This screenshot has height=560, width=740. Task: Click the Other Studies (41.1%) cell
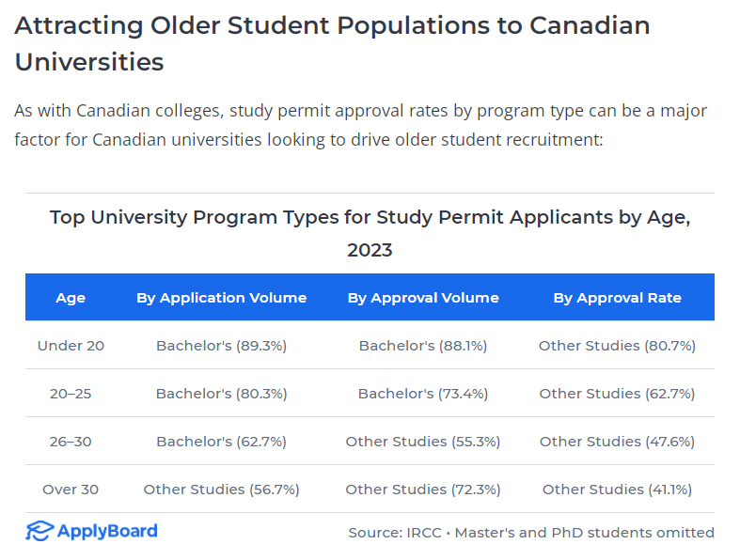(617, 490)
